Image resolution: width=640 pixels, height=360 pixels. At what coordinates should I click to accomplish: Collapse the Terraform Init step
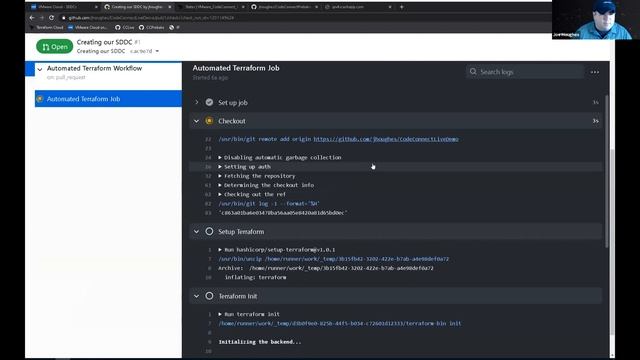[x=196, y=296]
